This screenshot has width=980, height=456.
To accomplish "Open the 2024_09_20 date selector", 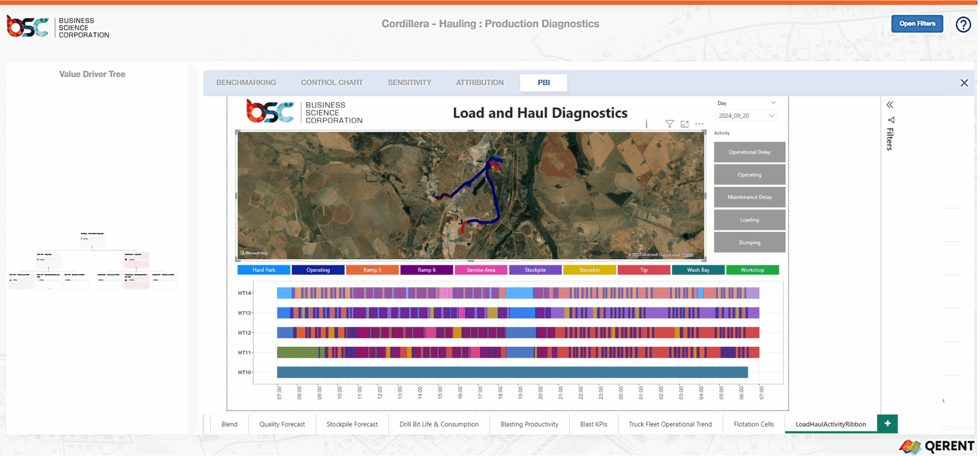I will tap(746, 115).
